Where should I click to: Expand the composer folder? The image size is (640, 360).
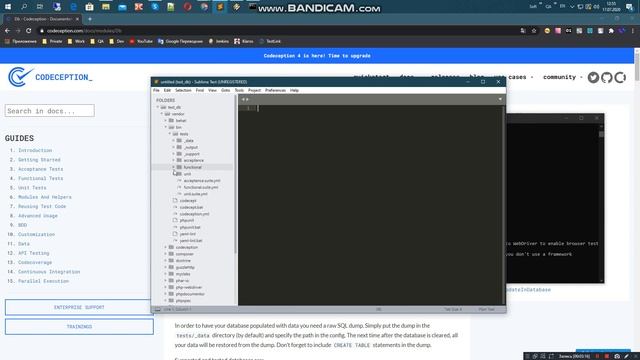166,254
